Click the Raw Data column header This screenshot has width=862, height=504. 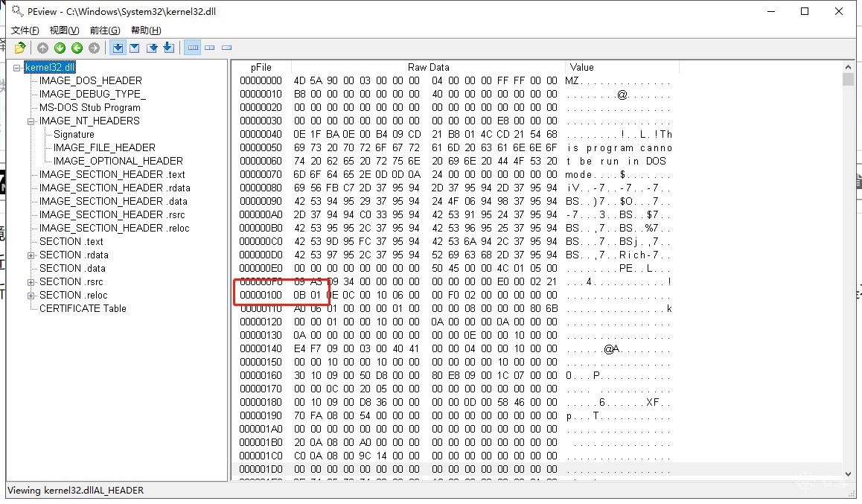coord(428,68)
